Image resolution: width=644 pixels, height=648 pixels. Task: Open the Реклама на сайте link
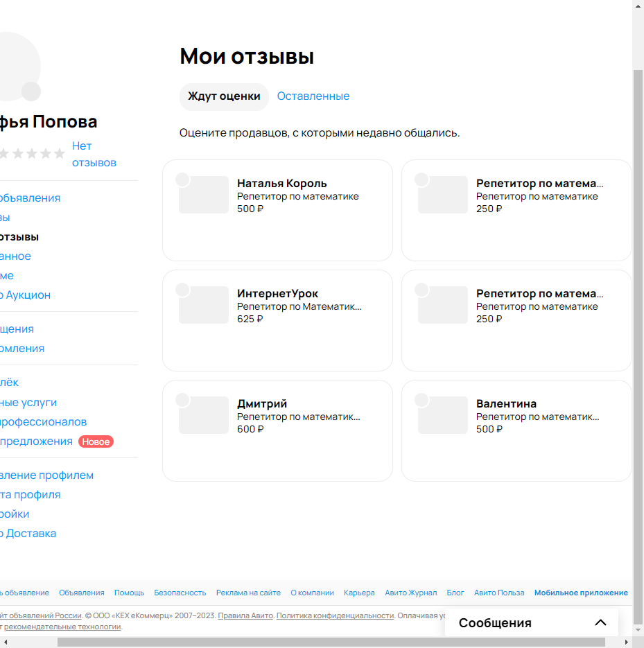point(248,593)
